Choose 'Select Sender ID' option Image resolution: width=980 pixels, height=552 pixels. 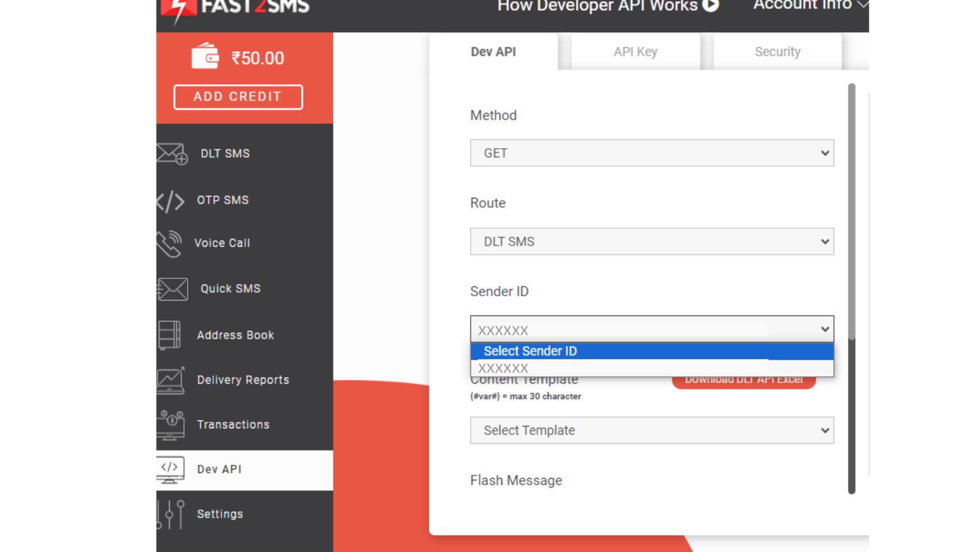pyautogui.click(x=652, y=351)
